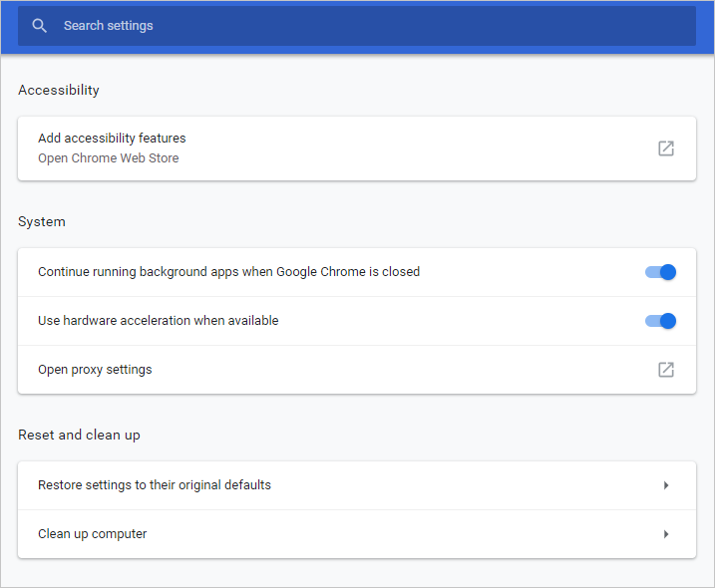Open Restore settings to their original defaults
715x588 pixels.
click(155, 485)
